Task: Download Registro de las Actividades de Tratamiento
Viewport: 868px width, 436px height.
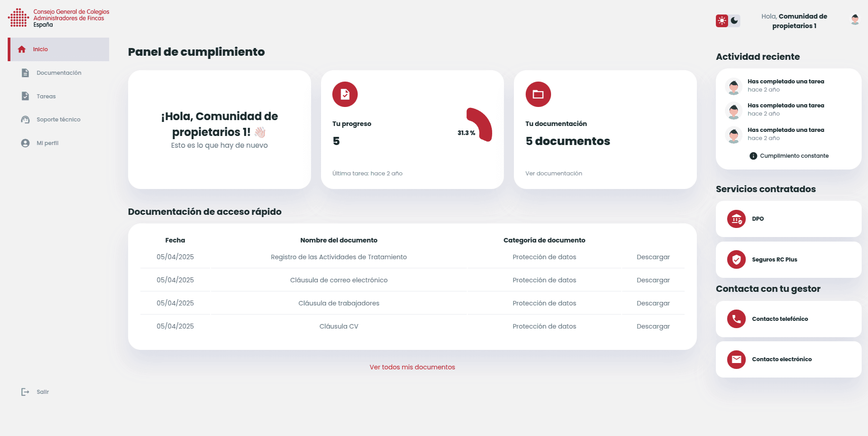Action: point(653,257)
